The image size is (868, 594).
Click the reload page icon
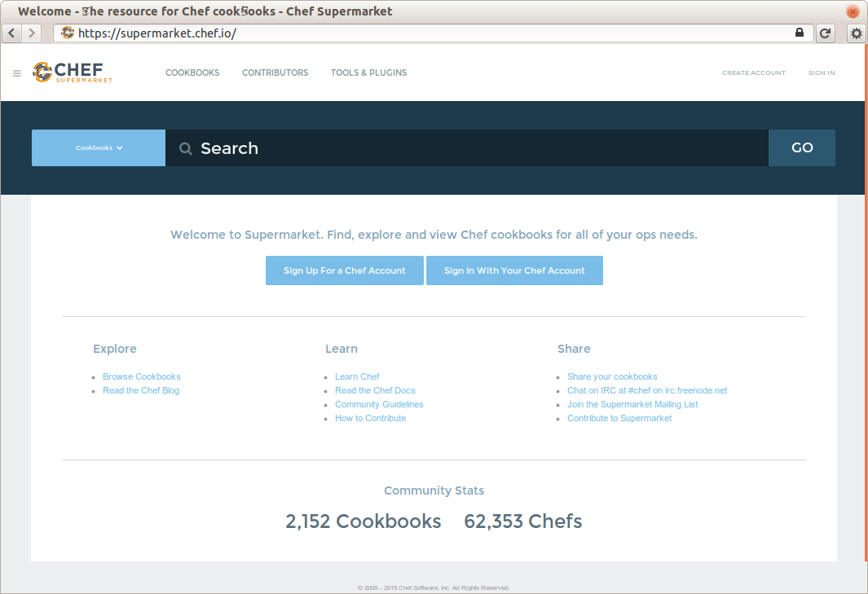tap(825, 33)
